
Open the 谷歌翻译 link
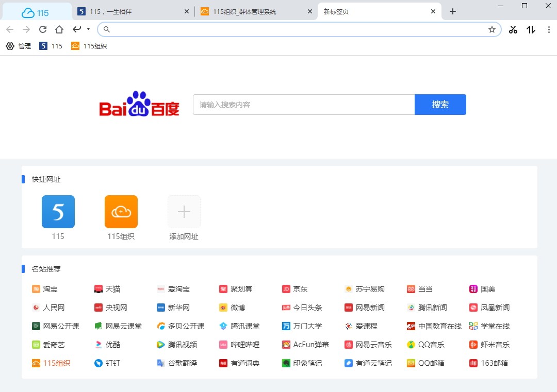(x=177, y=363)
